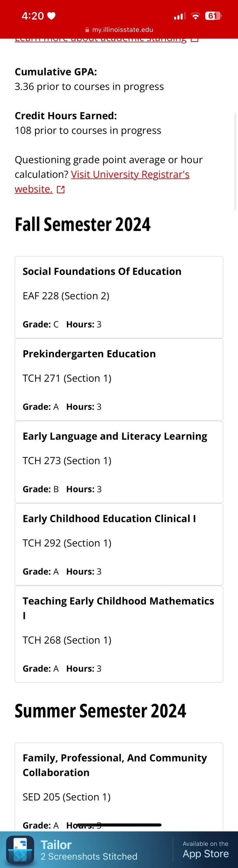Tap the Summer Semester 2024 heading
The height and width of the screenshot is (868, 238).
(100, 711)
